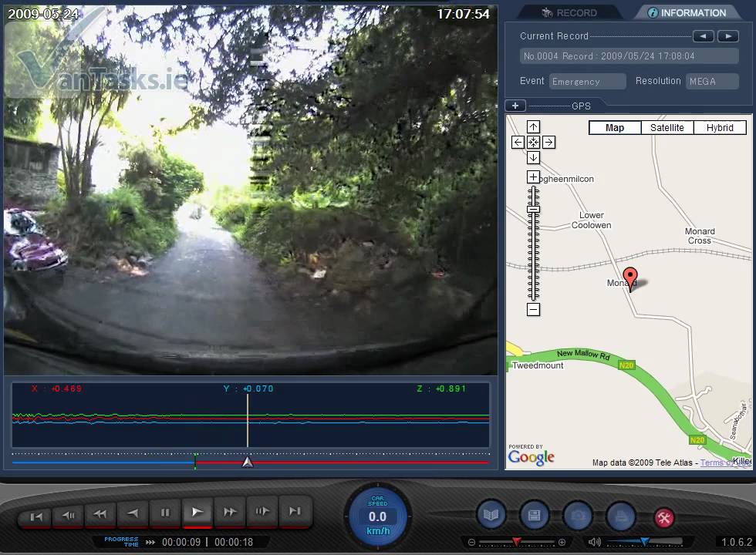Image resolution: width=756 pixels, height=555 pixels.
Task: Switch to the RECORD tab
Action: coord(569,13)
